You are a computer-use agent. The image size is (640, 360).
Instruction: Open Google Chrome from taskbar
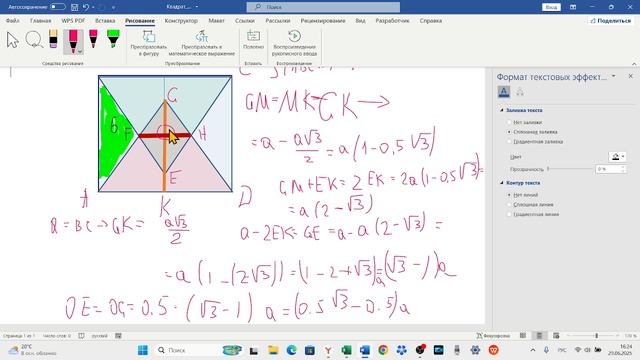tap(383, 350)
